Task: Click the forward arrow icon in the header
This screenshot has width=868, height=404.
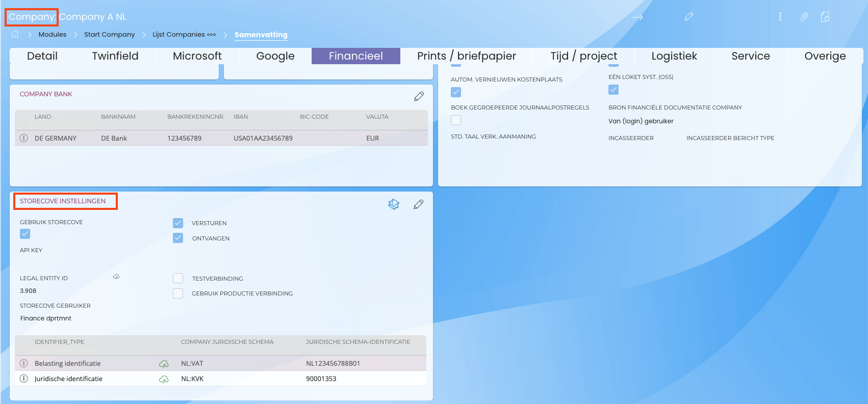Action: (x=637, y=17)
